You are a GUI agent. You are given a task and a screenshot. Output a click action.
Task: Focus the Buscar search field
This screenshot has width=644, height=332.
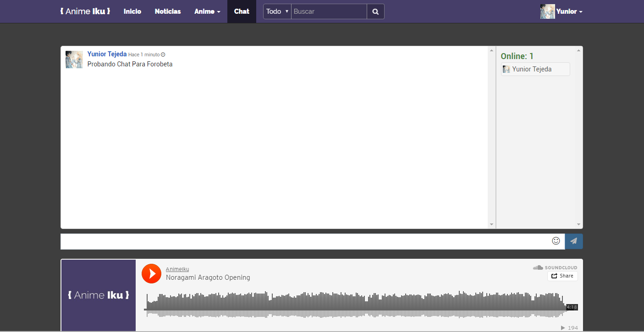click(329, 11)
